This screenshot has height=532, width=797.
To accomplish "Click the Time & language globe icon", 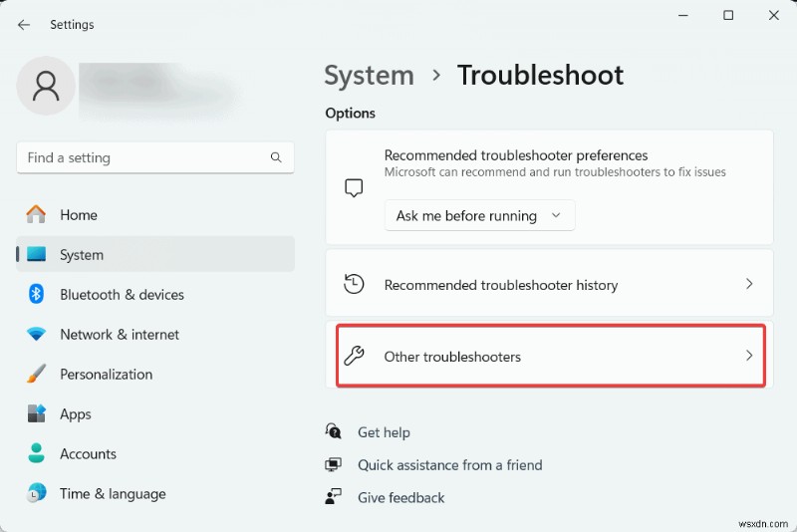I will pos(36,493).
